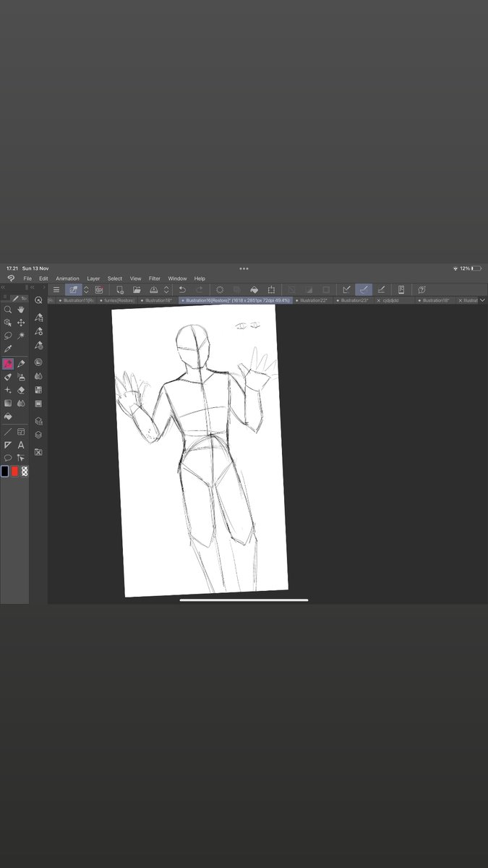Viewport: 488px width, 868px height.
Task: Toggle Snap to Grid
Action: [x=381, y=290]
